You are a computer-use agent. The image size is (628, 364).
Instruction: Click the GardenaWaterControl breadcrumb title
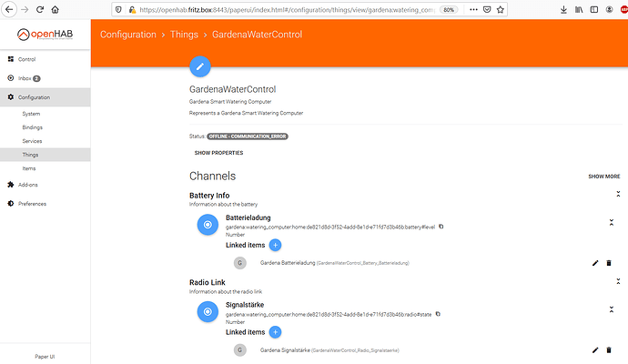click(x=258, y=35)
